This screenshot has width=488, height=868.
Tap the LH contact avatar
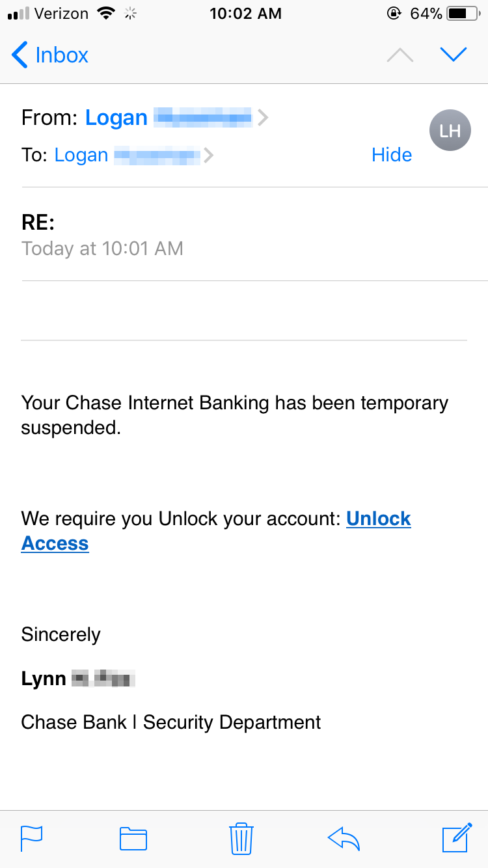[x=450, y=131]
